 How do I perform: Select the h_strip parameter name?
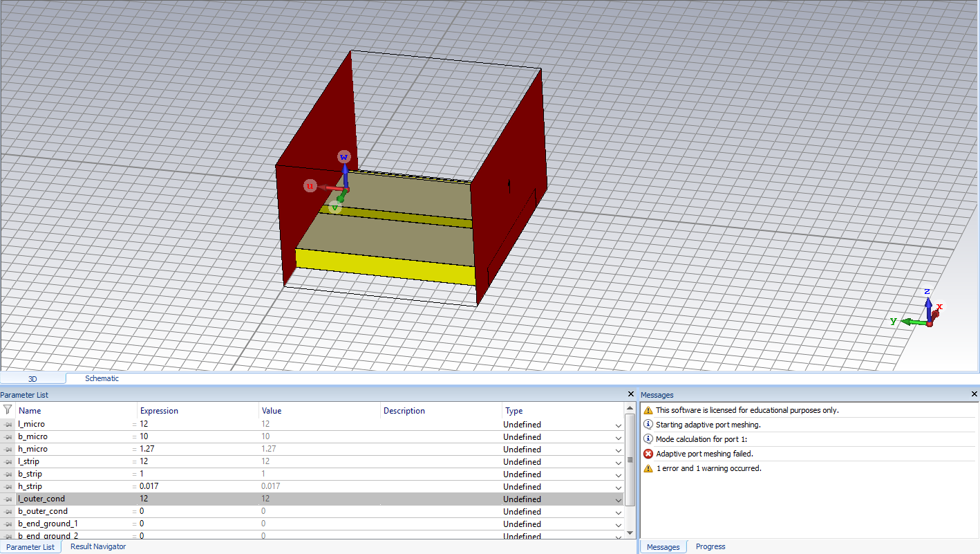[30, 486]
